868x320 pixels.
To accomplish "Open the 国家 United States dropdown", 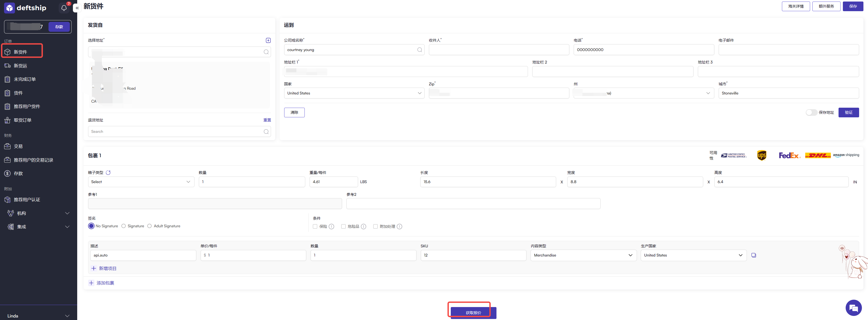I will (354, 93).
